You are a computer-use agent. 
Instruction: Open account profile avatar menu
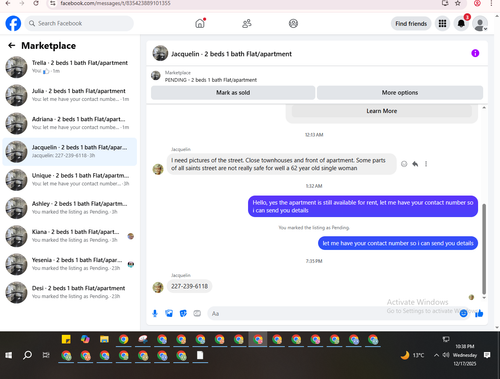[480, 24]
